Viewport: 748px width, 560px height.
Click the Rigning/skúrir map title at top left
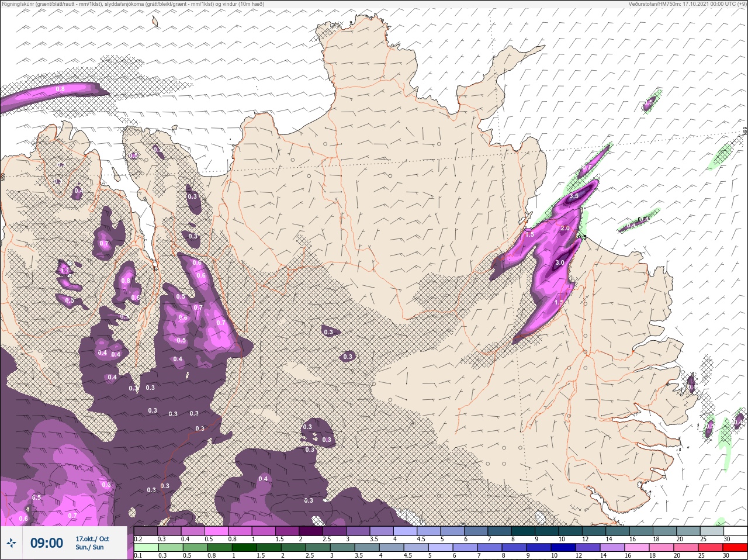(x=133, y=4)
